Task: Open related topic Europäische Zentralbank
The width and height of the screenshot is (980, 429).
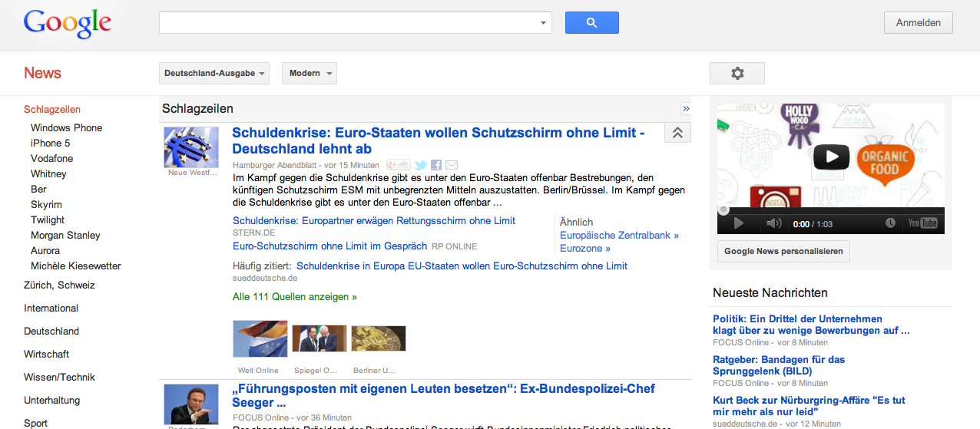Action: click(619, 236)
